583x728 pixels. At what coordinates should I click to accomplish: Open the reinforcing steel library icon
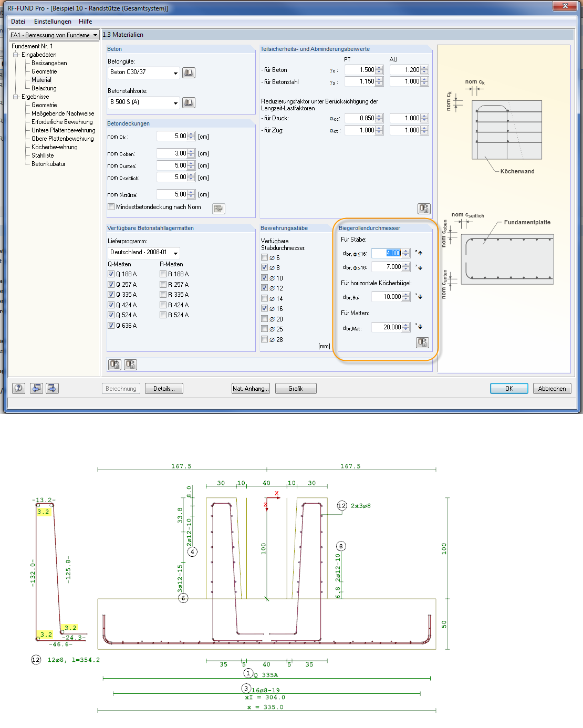[x=189, y=102]
